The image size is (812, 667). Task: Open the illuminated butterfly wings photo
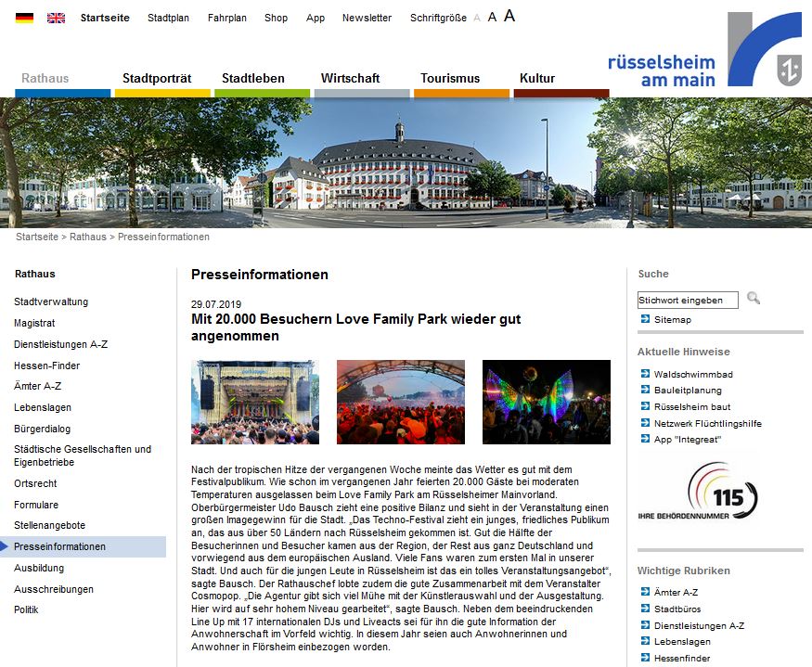coord(547,402)
